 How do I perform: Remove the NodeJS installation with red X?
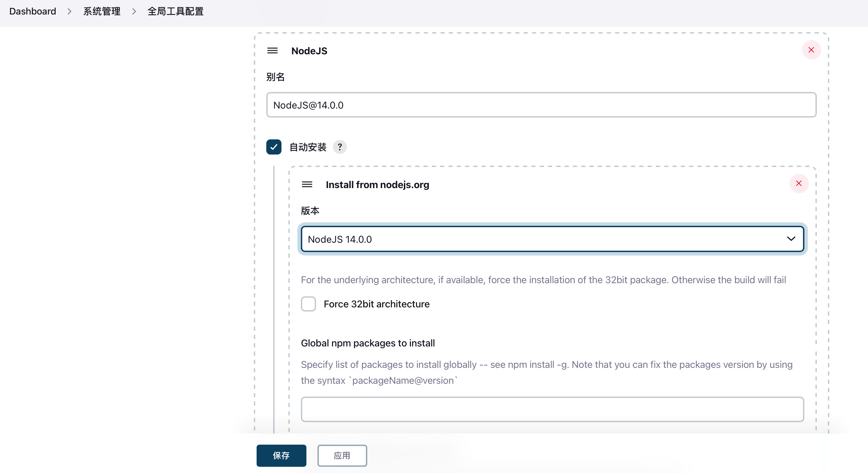click(x=811, y=50)
